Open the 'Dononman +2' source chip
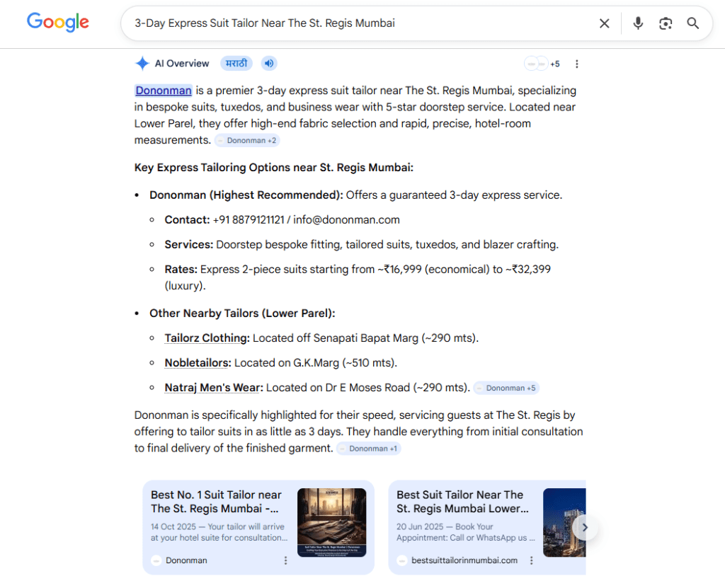Image resolution: width=725 pixels, height=588 pixels. tap(247, 141)
